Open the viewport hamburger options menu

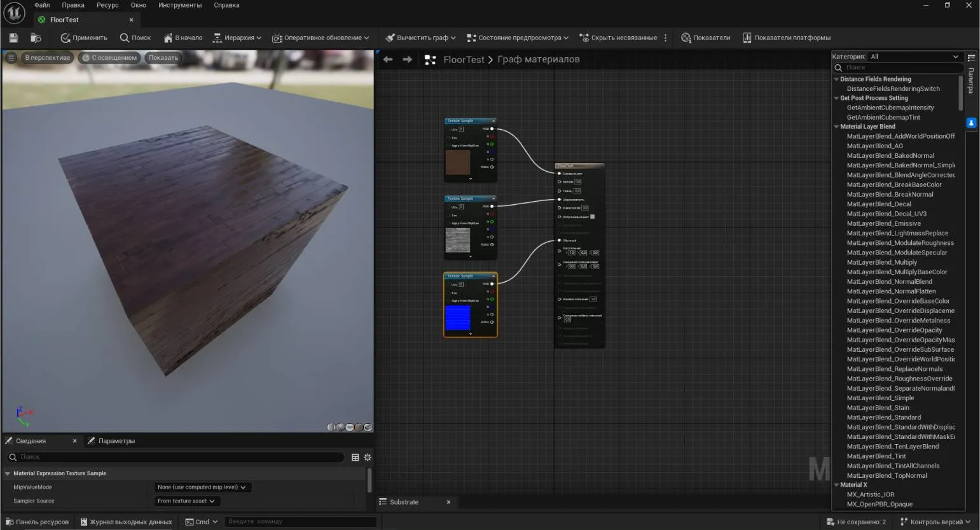[x=11, y=58]
